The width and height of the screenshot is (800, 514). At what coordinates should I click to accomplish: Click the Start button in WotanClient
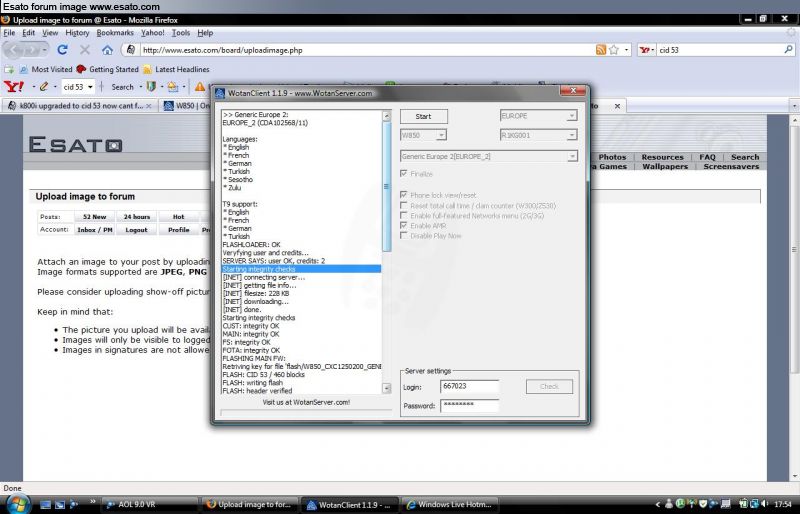tap(423, 116)
